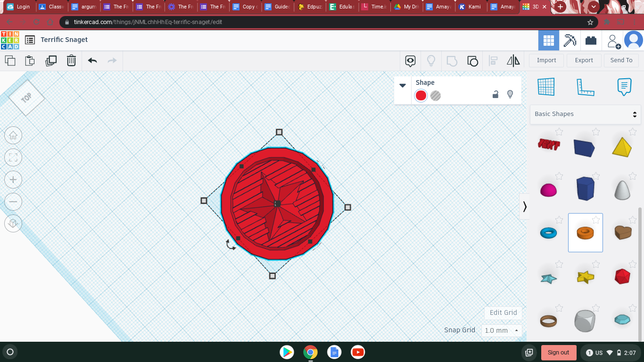The height and width of the screenshot is (362, 644).
Task: Click the Export button
Action: [x=584, y=60]
